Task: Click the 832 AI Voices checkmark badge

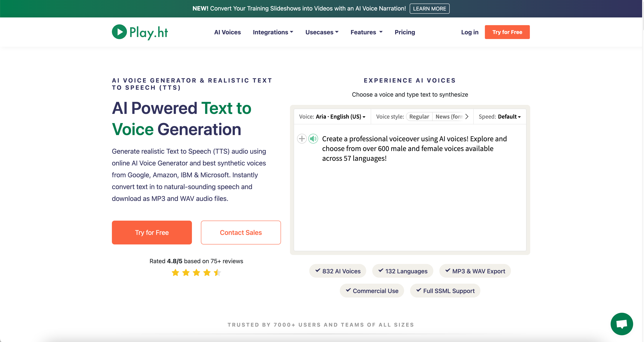Action: [338, 271]
